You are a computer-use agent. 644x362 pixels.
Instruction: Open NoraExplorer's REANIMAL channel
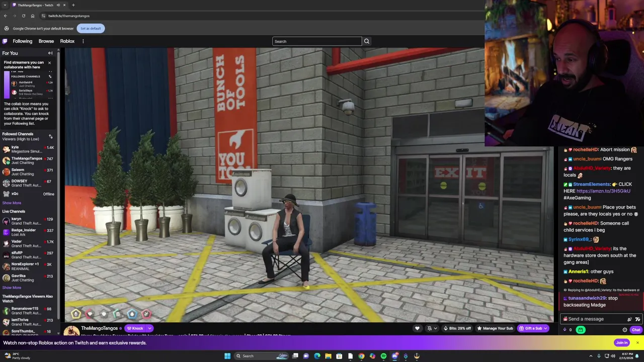(x=28, y=266)
